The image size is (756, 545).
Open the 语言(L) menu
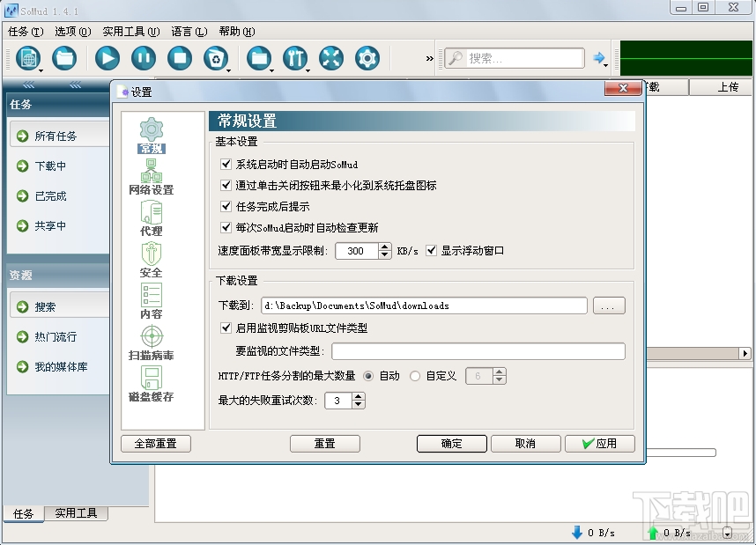(x=189, y=32)
